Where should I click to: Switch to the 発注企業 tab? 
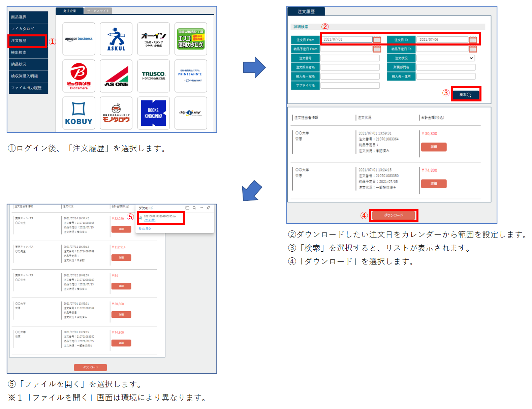(x=70, y=11)
